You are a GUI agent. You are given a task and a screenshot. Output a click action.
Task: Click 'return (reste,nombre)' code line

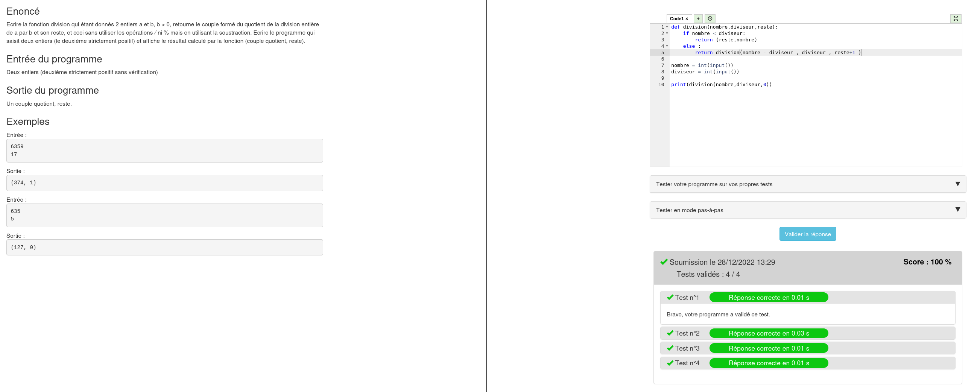tap(725, 40)
